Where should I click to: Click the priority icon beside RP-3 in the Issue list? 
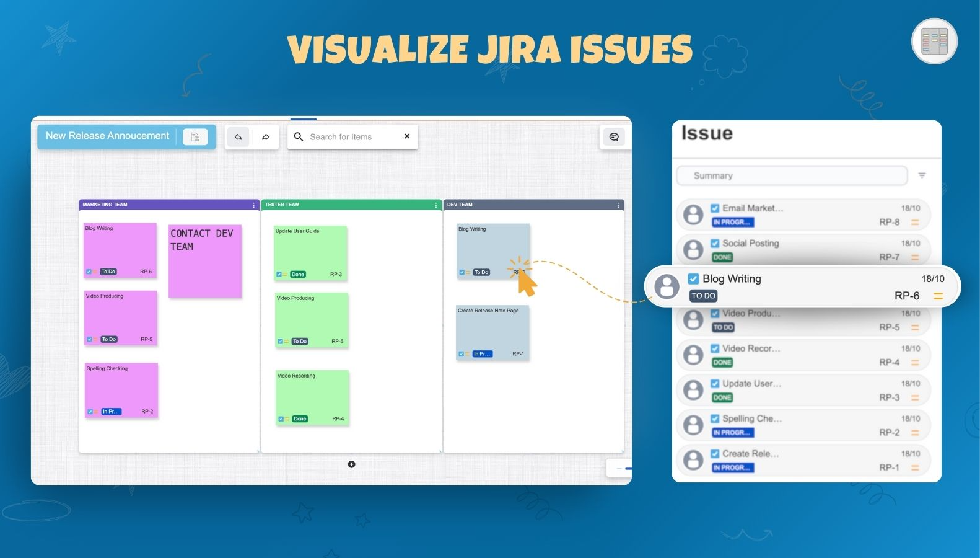click(x=915, y=397)
